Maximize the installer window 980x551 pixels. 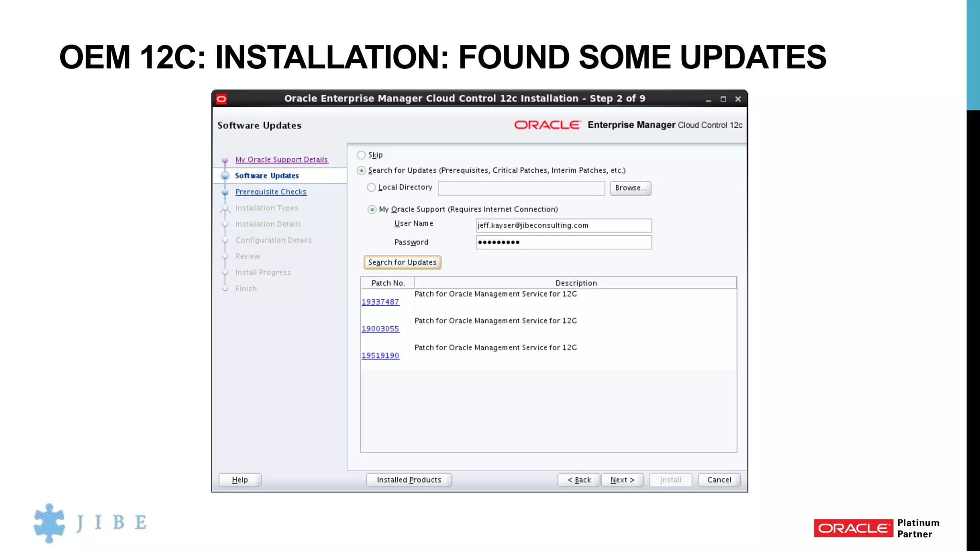[x=723, y=99]
